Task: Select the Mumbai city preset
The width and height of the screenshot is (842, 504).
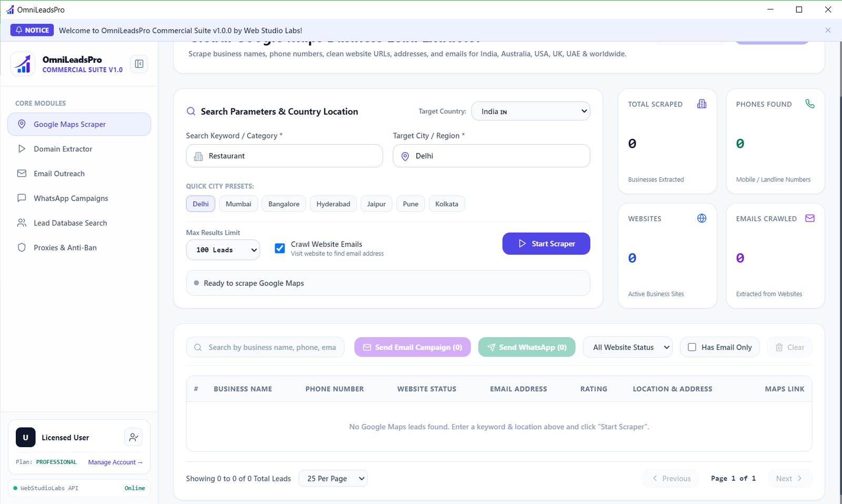Action: pyautogui.click(x=238, y=204)
